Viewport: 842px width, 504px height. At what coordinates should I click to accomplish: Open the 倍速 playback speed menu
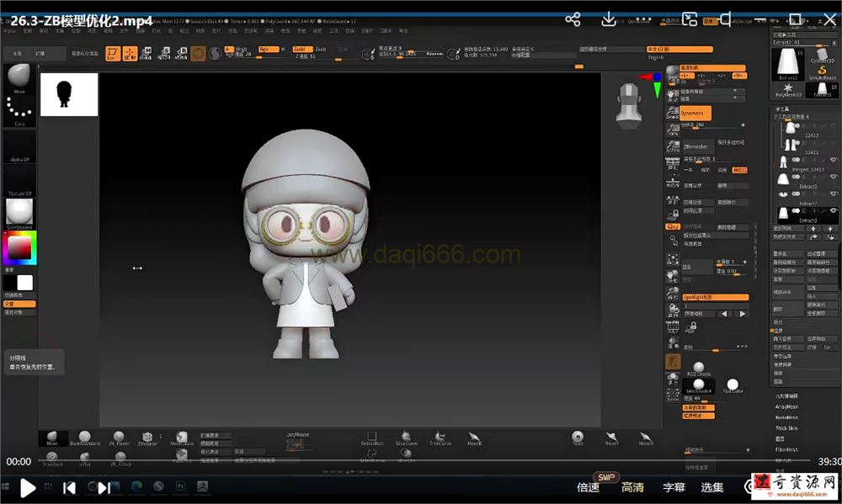[588, 487]
